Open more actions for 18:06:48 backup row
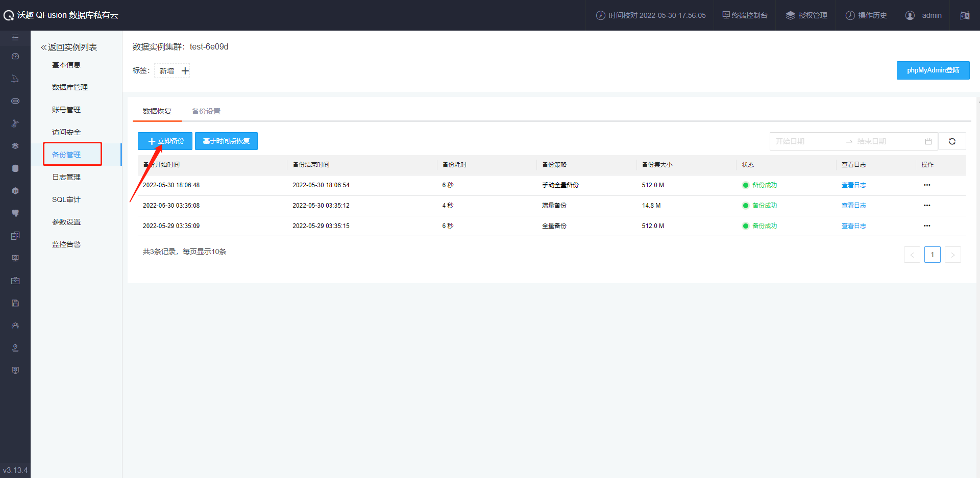The image size is (980, 478). (x=927, y=185)
